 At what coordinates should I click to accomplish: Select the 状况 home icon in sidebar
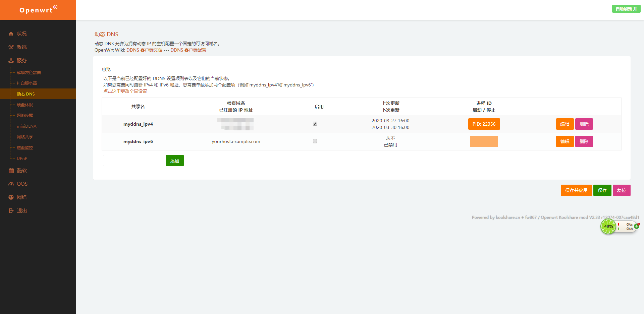(11, 34)
